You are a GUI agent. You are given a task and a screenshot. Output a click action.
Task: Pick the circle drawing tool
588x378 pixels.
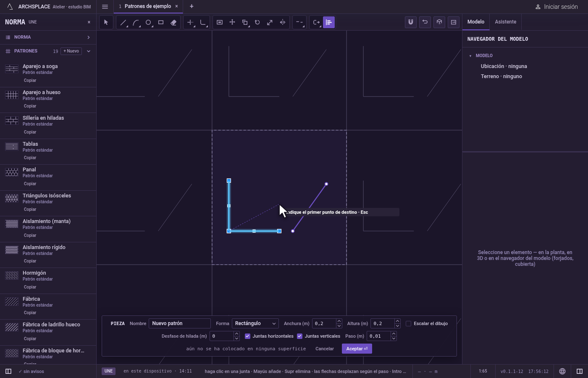tap(148, 22)
